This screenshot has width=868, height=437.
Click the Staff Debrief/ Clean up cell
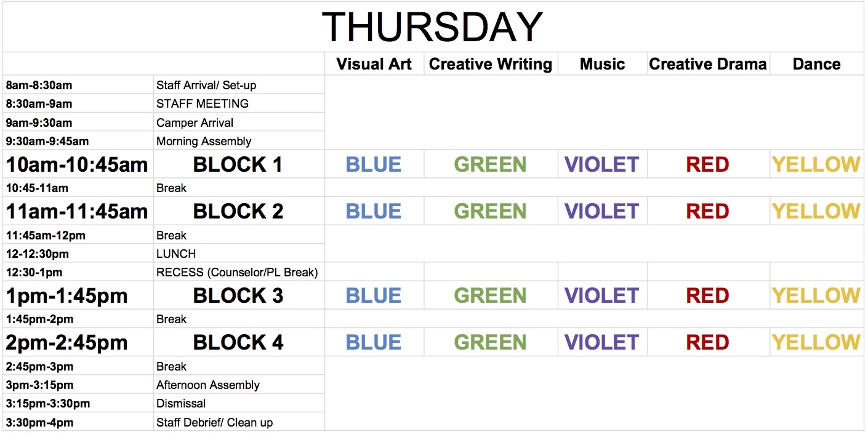[214, 422]
